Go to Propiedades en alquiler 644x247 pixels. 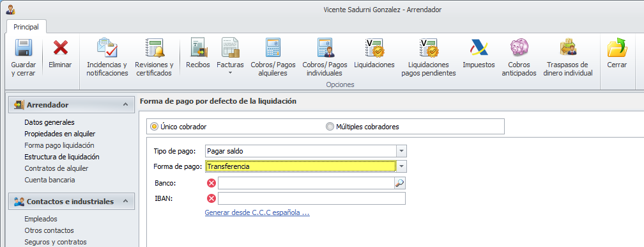tap(60, 134)
